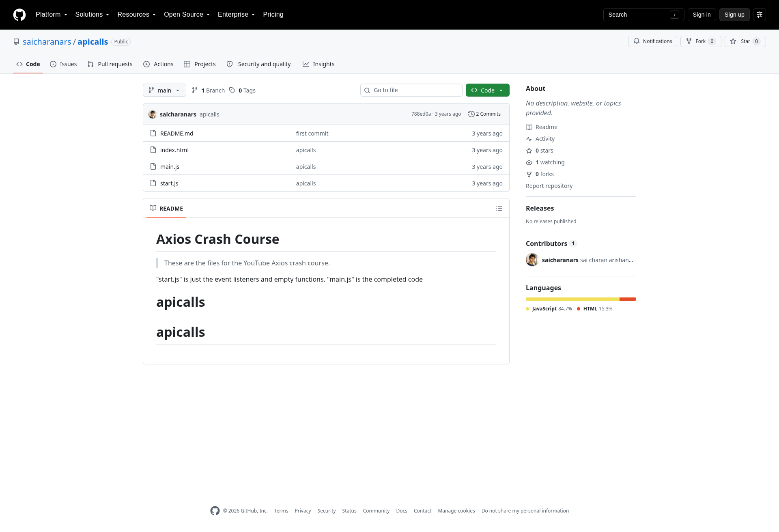Image resolution: width=779 pixels, height=532 pixels.
Task: Click the Notifications bell button
Action: 652,41
